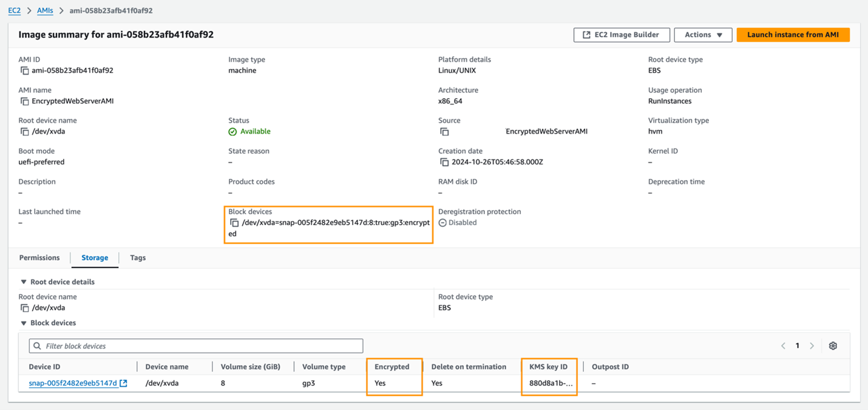
Task: Copy the AMI ID value icon
Action: 24,71
